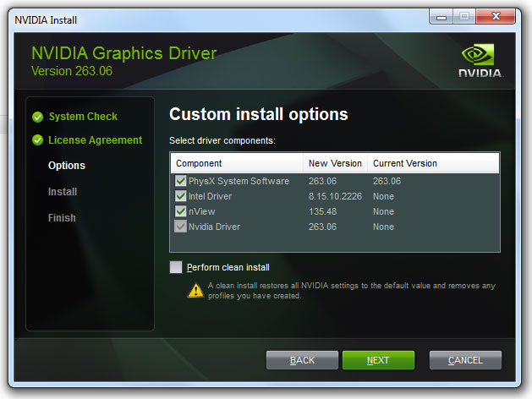Click the License Agreement green checkmark icon
Viewport: 532px width, 399px height.
(x=38, y=140)
